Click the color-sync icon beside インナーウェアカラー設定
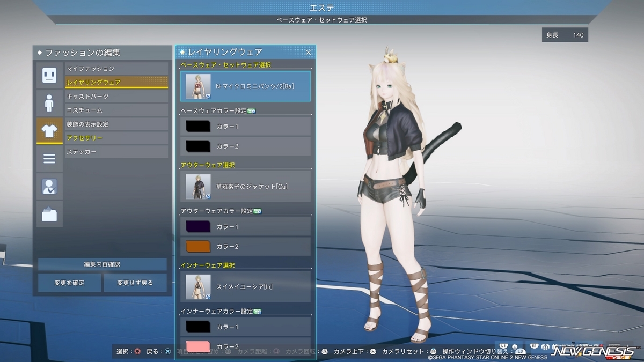 (x=257, y=312)
